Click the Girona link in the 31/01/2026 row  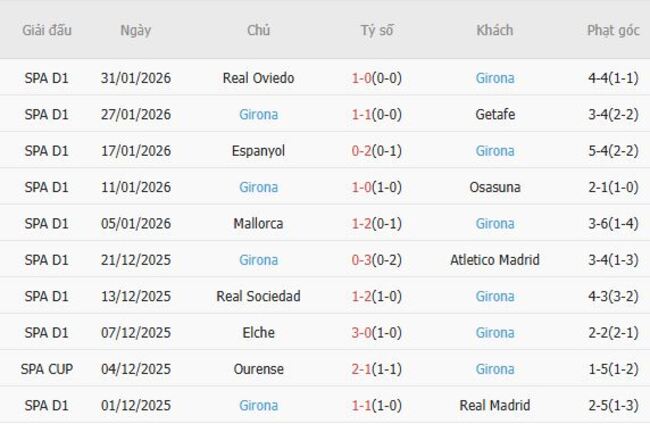pos(495,78)
